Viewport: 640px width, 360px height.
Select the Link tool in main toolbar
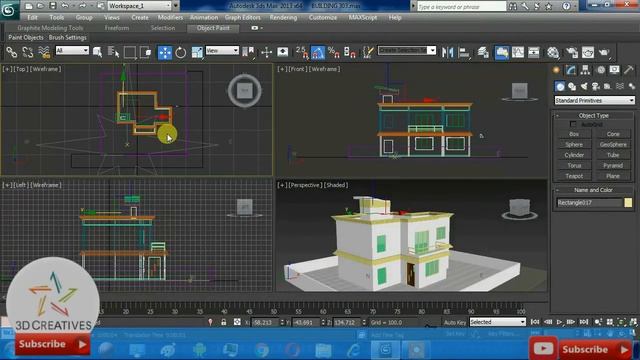point(12,52)
